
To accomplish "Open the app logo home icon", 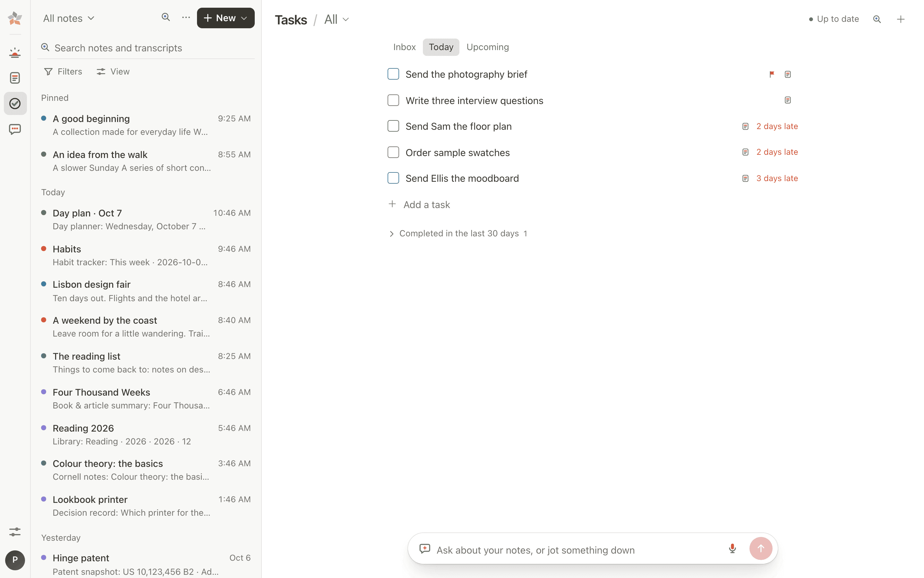I will pos(15,18).
